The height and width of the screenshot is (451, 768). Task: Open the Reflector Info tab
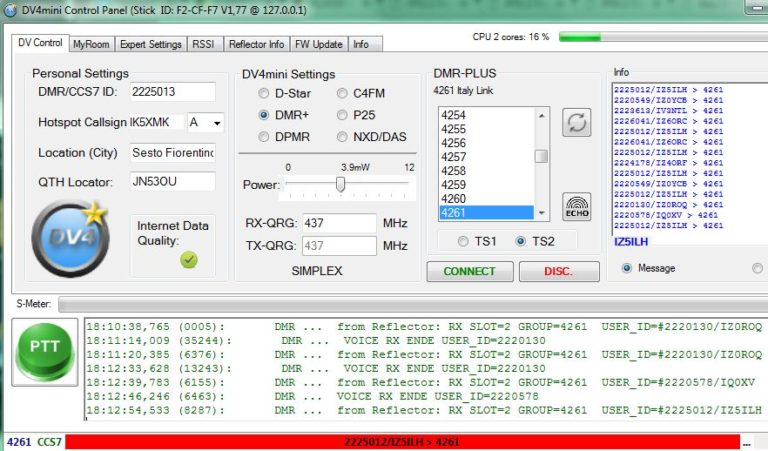click(256, 44)
